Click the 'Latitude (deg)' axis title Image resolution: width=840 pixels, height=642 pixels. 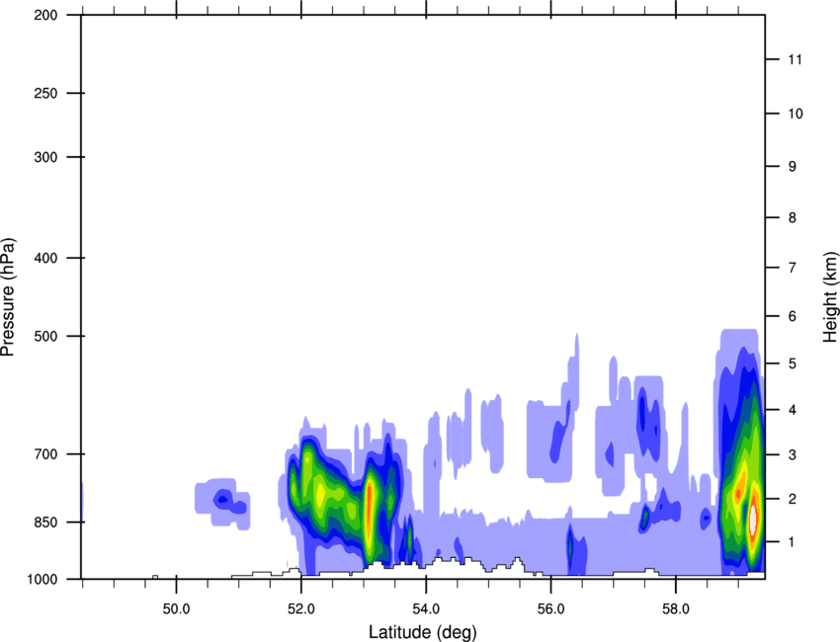[x=422, y=632]
